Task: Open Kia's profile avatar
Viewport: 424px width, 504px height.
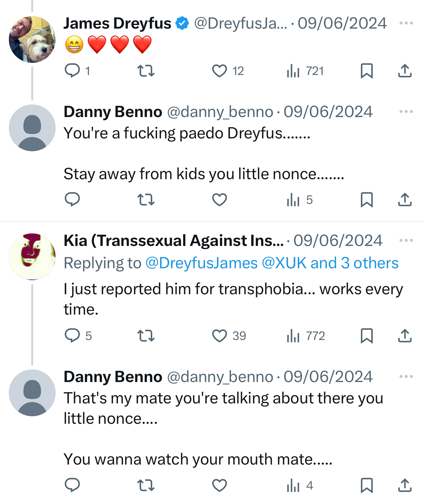Action: coord(32,257)
